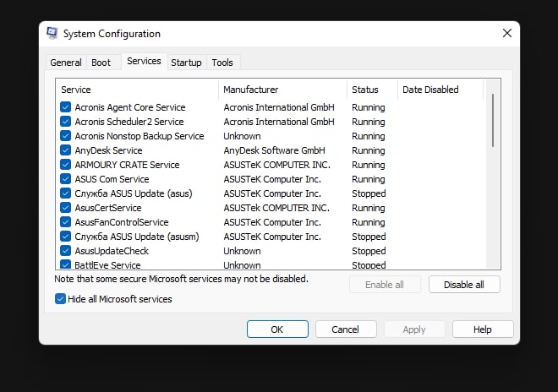Select the 'AnyDesk Service' name
This screenshot has height=392, width=558.
(108, 150)
